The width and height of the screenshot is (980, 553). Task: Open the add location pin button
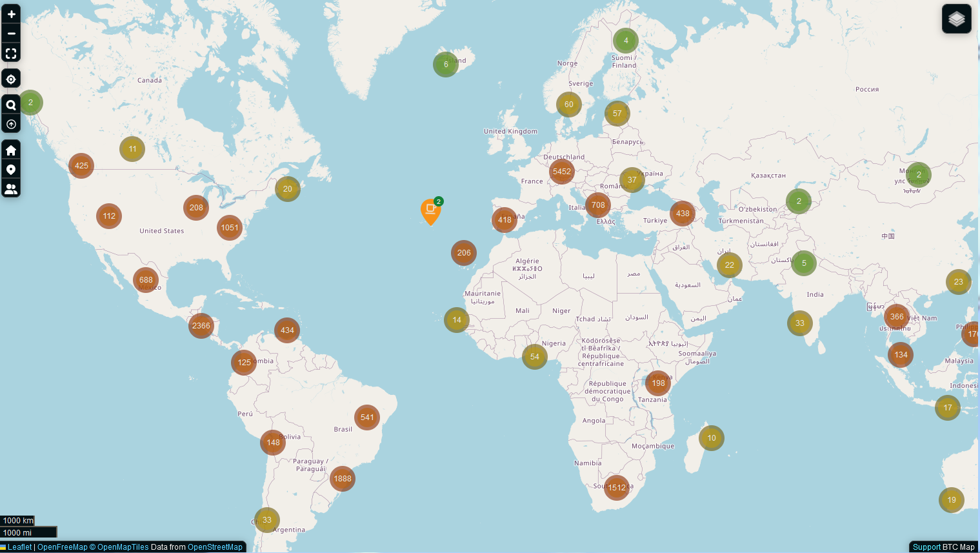[x=11, y=170]
